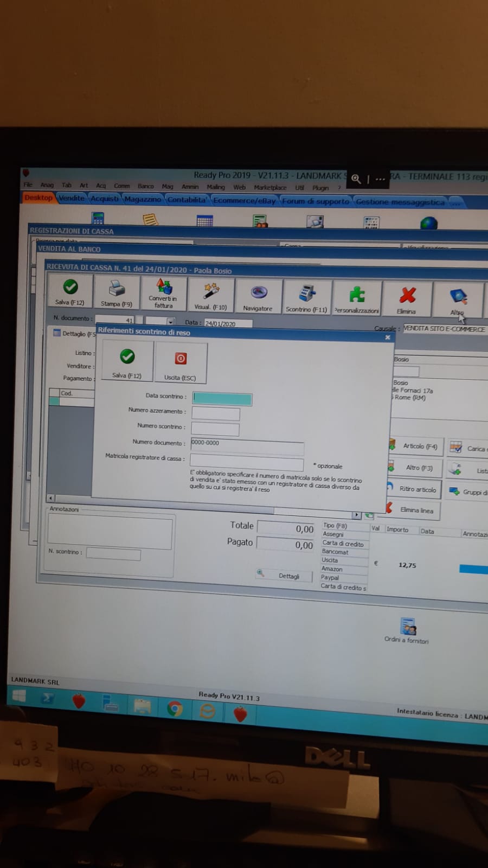488x868 pixels.
Task: Switch to the Contabilita' tab
Action: (x=188, y=200)
